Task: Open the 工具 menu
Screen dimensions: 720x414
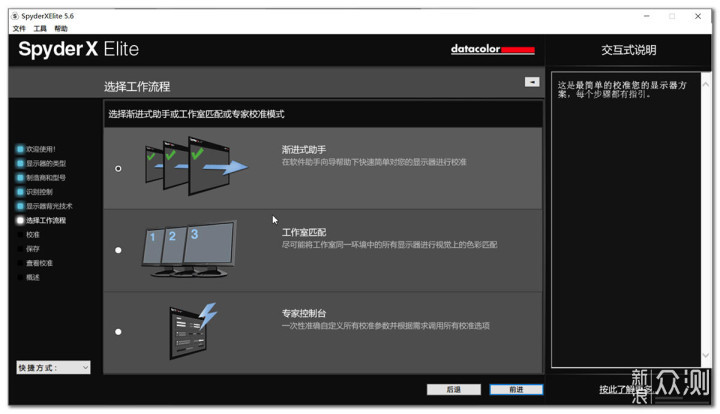Action: coord(40,28)
